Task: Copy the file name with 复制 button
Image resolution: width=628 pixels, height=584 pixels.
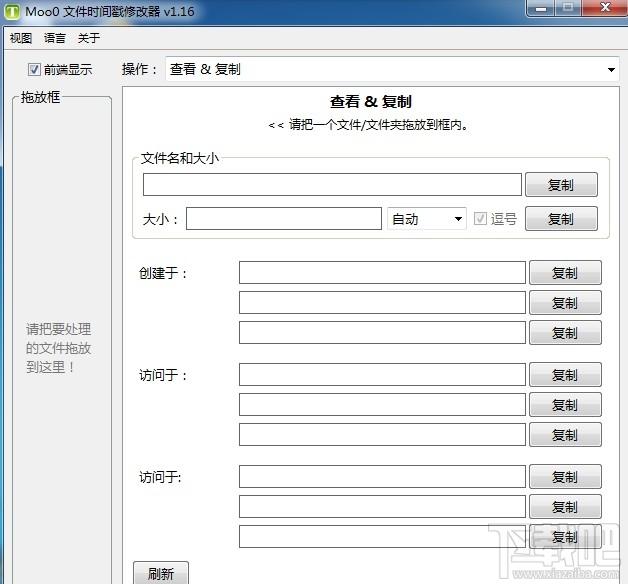Action: 561,185
